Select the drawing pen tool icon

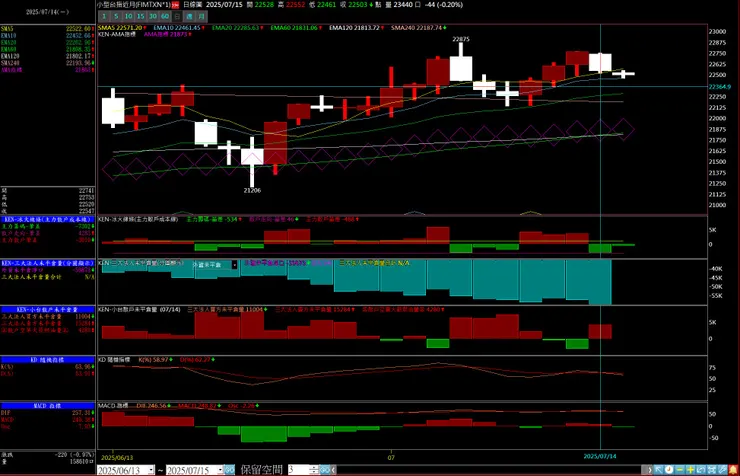pos(722,470)
